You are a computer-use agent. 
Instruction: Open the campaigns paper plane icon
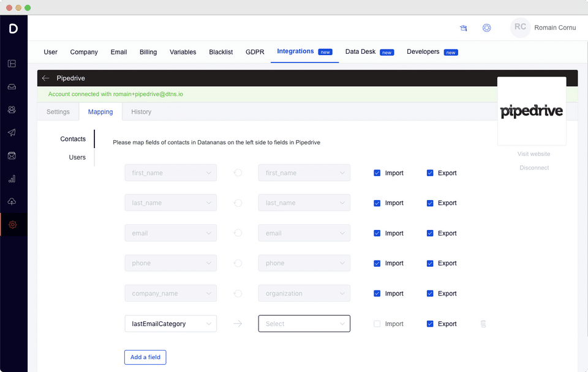click(x=12, y=133)
